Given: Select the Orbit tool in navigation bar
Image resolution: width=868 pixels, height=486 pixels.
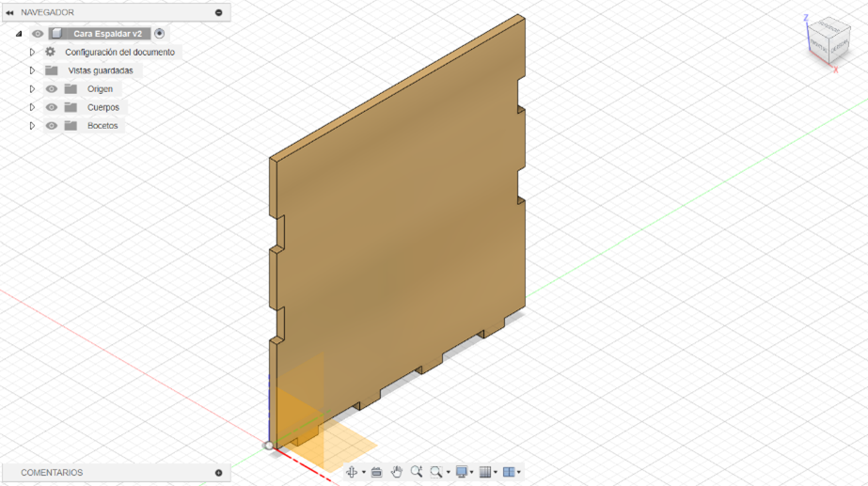Looking at the screenshot, I should point(352,472).
